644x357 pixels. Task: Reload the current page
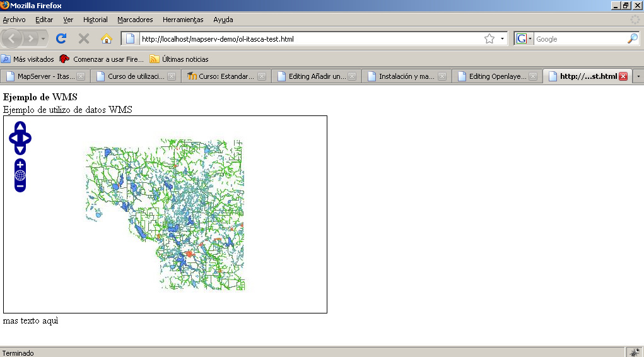point(61,39)
